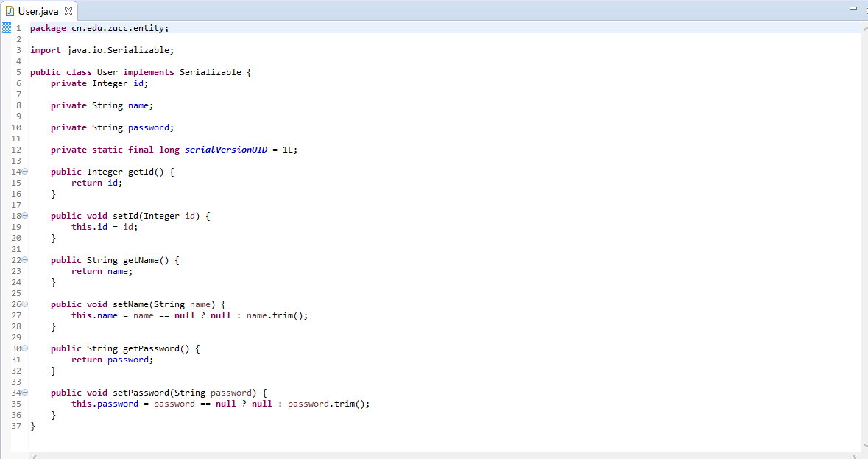868x459 pixels.
Task: Click the 'implements' keyword
Action: coord(149,72)
